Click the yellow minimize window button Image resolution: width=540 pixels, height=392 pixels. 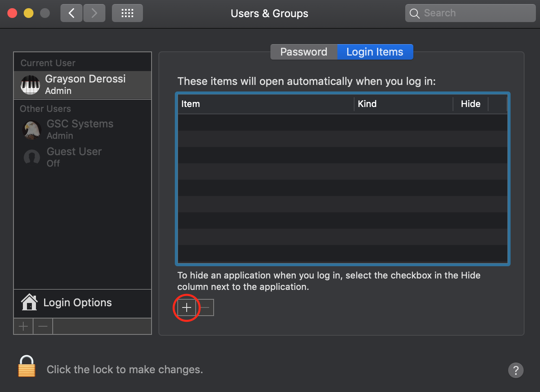point(29,13)
